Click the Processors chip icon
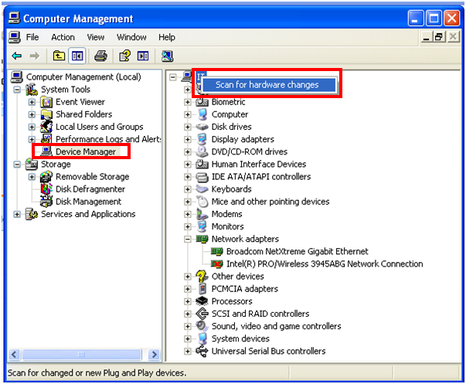The height and width of the screenshot is (384, 466). point(202,301)
